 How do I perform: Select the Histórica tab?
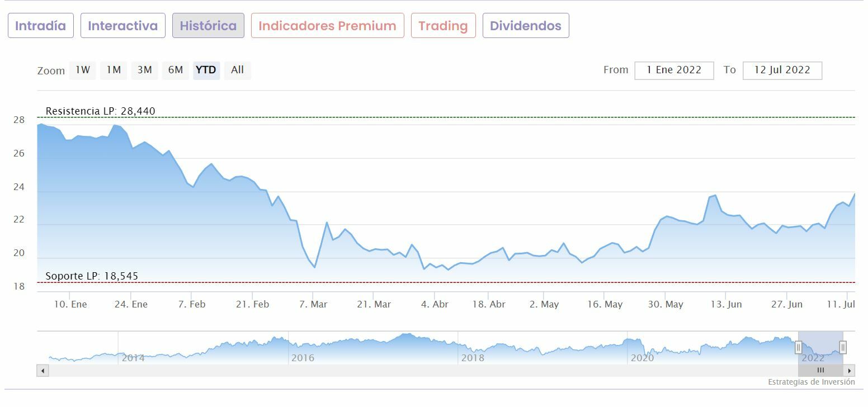[x=208, y=26]
